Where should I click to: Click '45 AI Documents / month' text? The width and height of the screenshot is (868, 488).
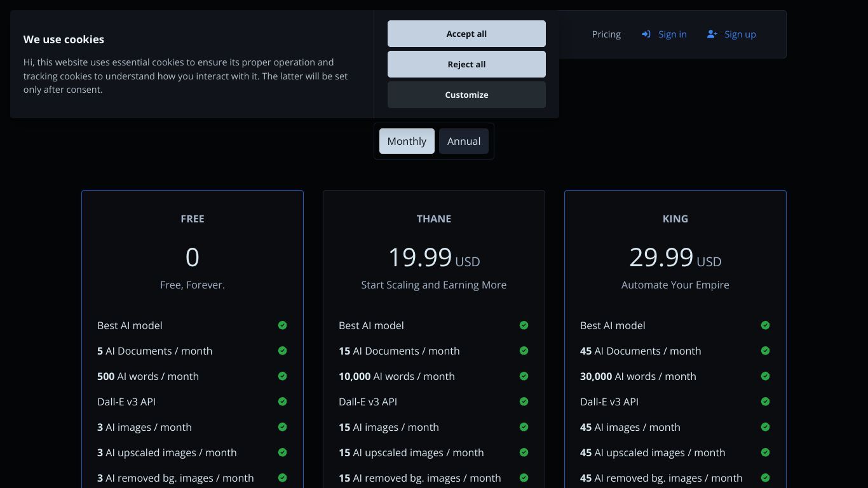pyautogui.click(x=641, y=351)
